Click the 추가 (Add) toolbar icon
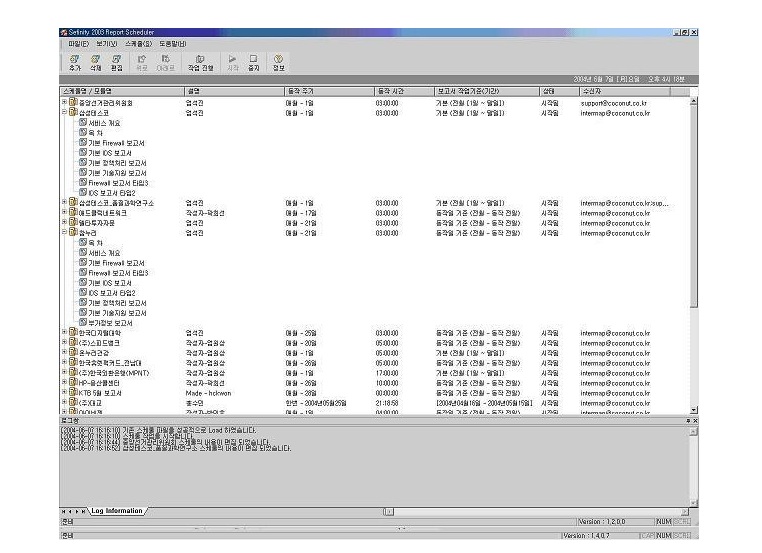The image size is (762, 553). tap(75, 59)
